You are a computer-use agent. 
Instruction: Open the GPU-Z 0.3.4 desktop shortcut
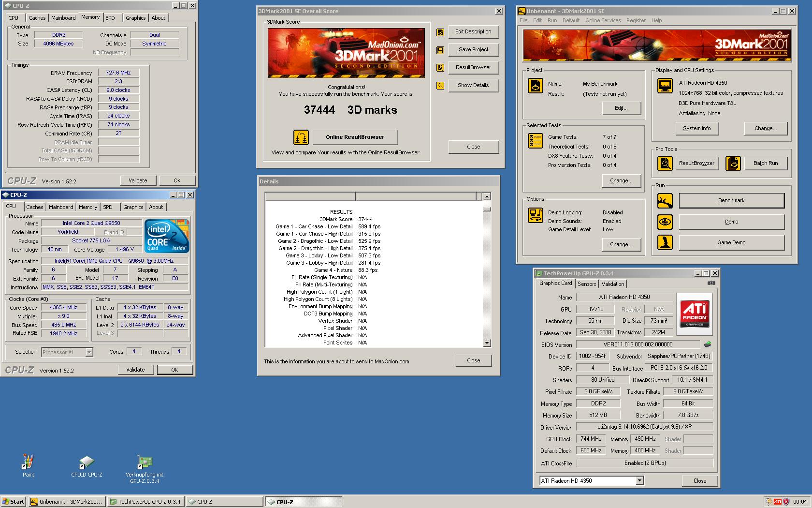[145, 469]
